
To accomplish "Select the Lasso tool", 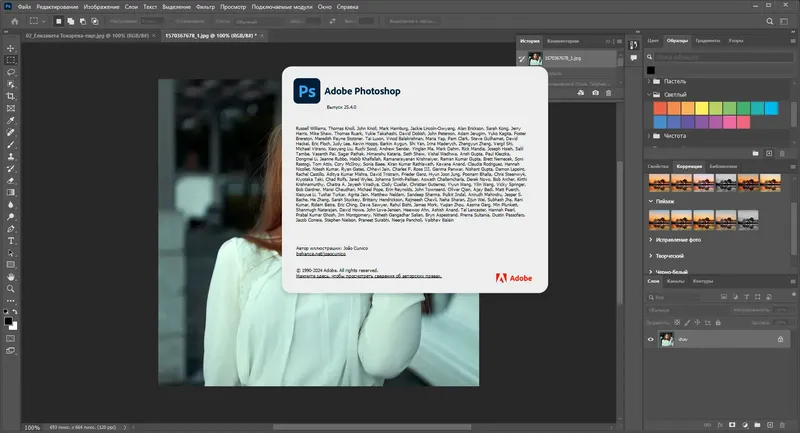I will pyautogui.click(x=11, y=72).
